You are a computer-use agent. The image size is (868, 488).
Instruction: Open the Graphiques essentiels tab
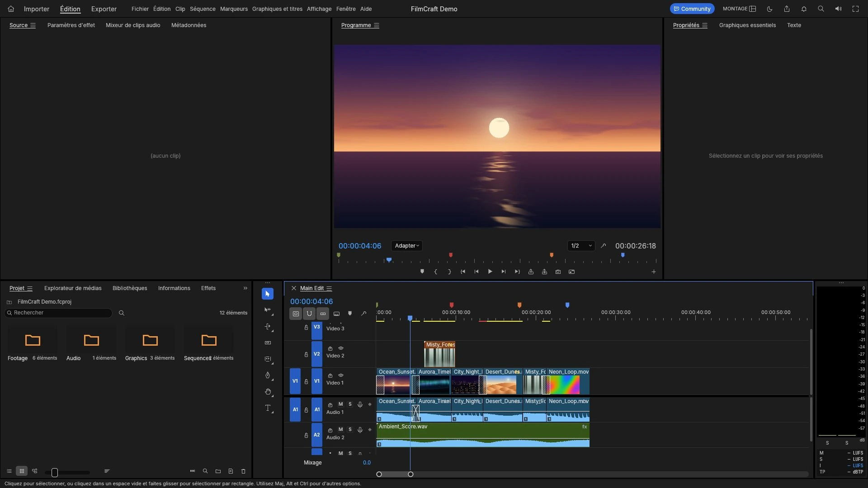tap(747, 25)
